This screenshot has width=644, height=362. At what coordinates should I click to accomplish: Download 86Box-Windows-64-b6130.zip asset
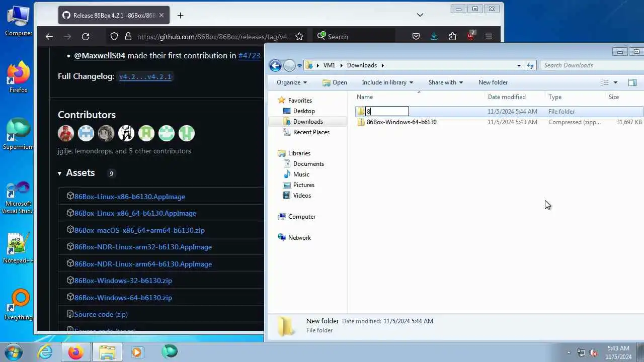123,298
